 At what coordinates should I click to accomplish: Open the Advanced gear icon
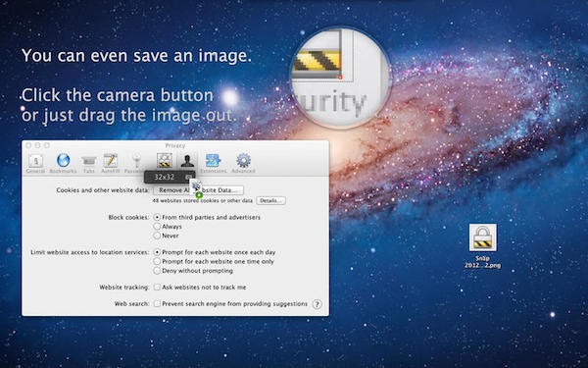pyautogui.click(x=243, y=163)
